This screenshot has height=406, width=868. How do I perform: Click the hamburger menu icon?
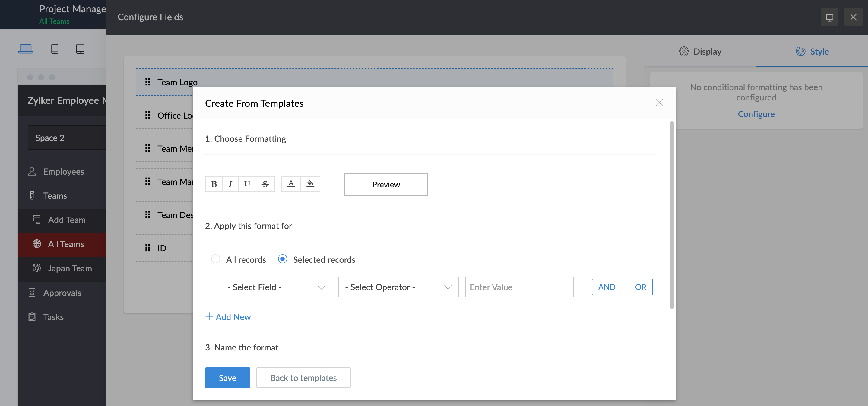pyautogui.click(x=15, y=14)
